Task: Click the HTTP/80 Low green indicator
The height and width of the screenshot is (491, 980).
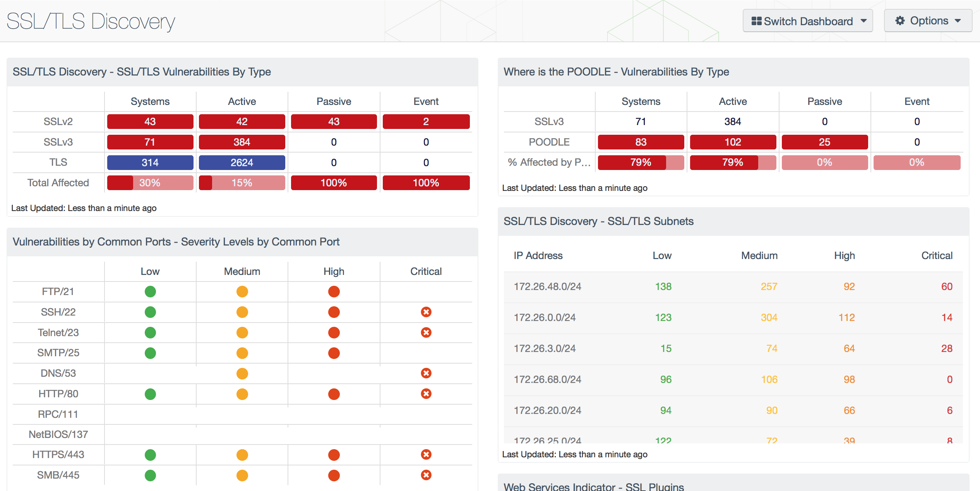Action: point(150,394)
